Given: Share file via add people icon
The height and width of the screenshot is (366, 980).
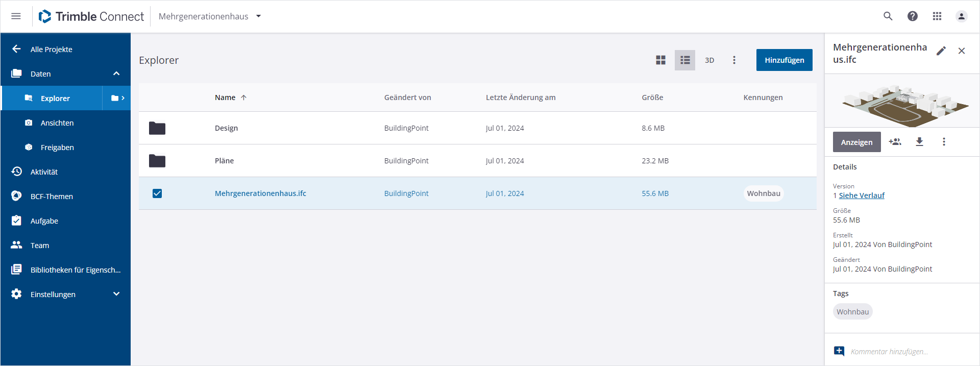Looking at the screenshot, I should (895, 142).
